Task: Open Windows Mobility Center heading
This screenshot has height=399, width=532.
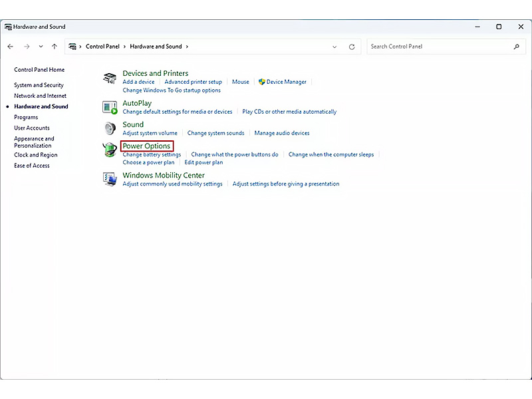Action: [164, 176]
